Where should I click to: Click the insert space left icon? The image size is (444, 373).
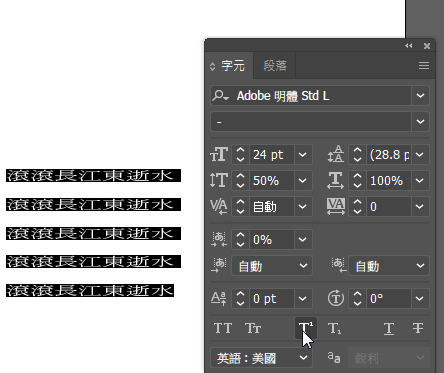tap(219, 265)
